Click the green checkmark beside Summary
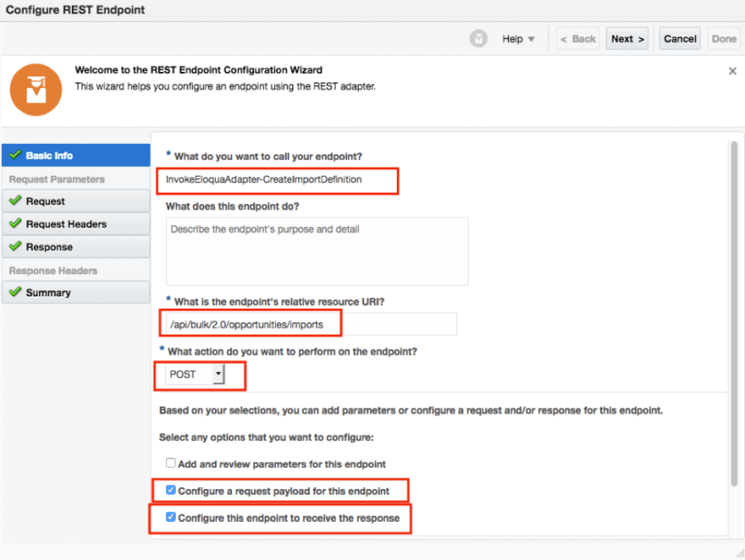 pyautogui.click(x=15, y=293)
